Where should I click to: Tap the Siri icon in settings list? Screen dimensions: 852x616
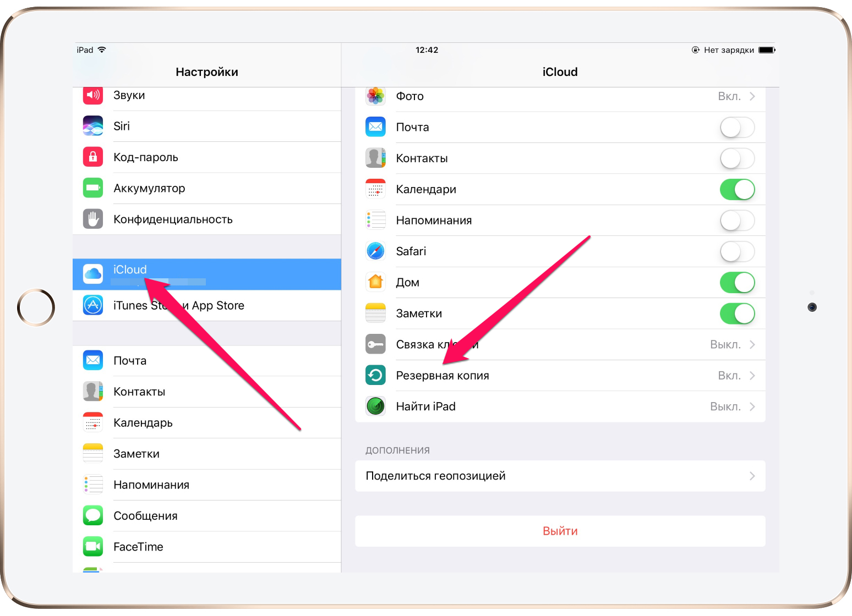coord(93,126)
